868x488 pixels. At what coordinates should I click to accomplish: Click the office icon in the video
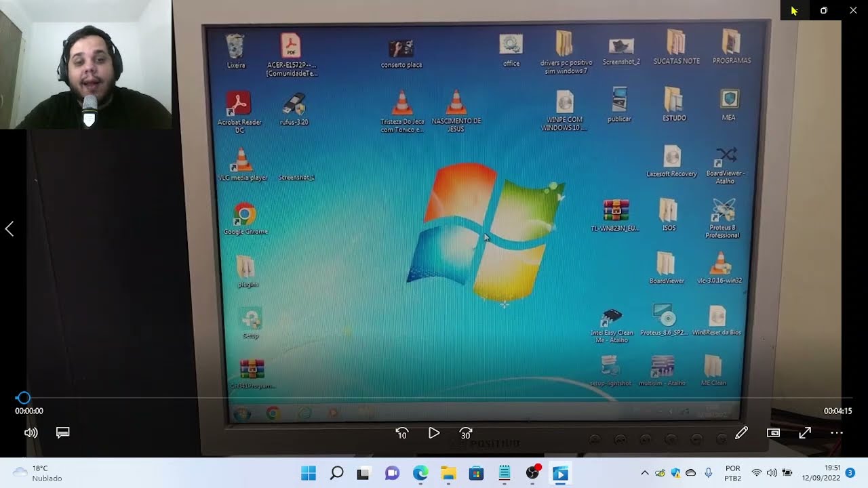511,51
